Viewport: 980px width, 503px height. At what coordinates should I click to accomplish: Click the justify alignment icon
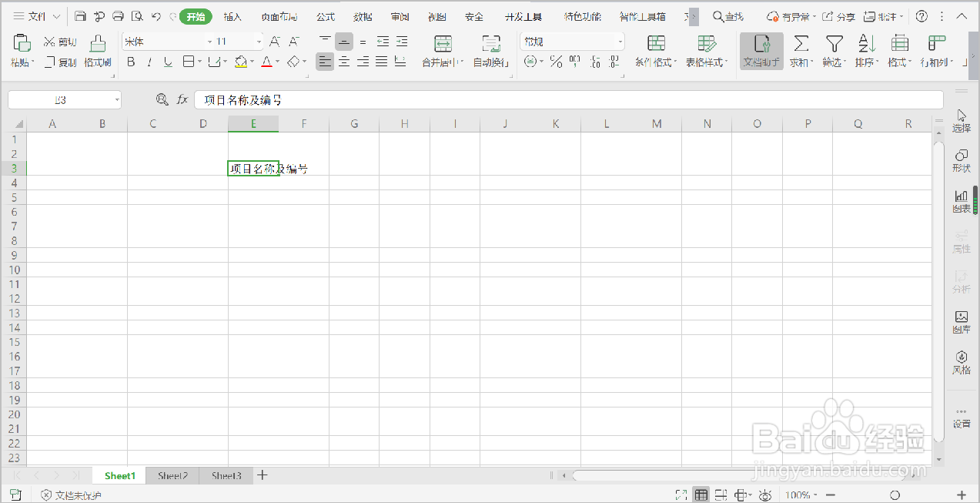[x=382, y=62]
